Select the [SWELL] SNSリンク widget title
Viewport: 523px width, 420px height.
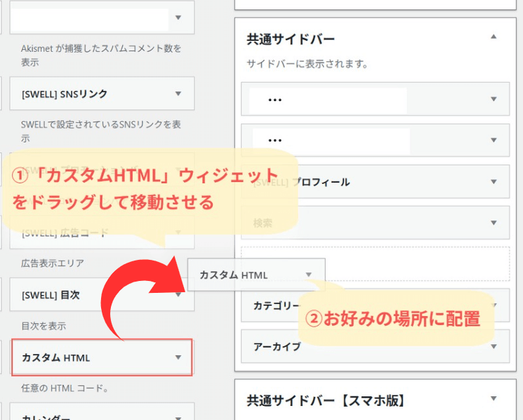(64, 93)
